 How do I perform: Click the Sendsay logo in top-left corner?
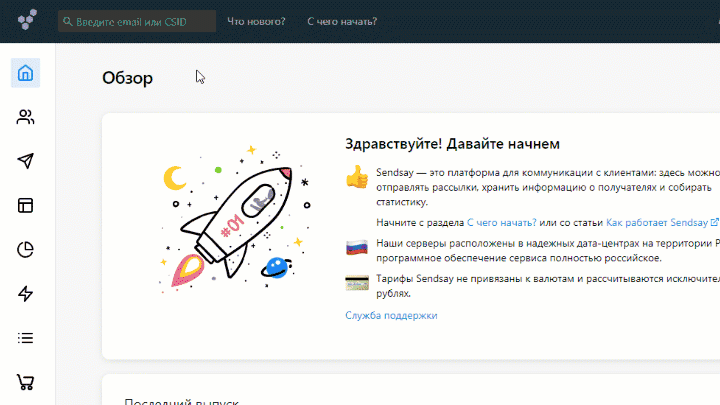coord(28,20)
